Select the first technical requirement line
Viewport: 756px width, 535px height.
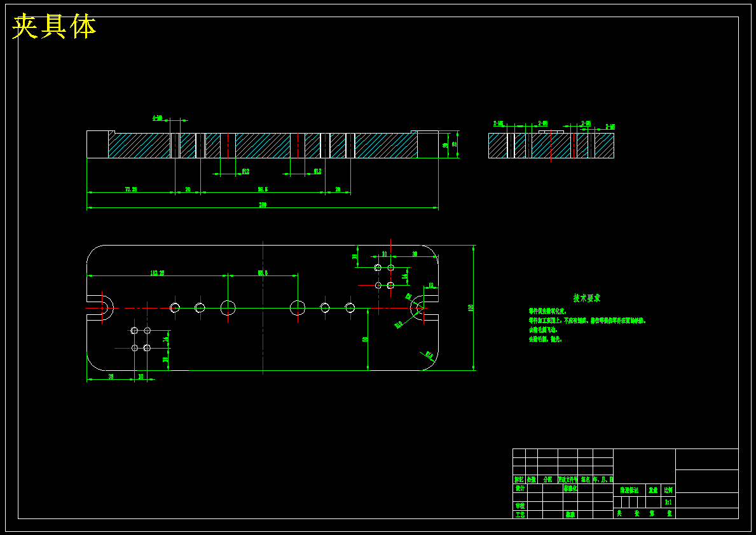coord(547,311)
